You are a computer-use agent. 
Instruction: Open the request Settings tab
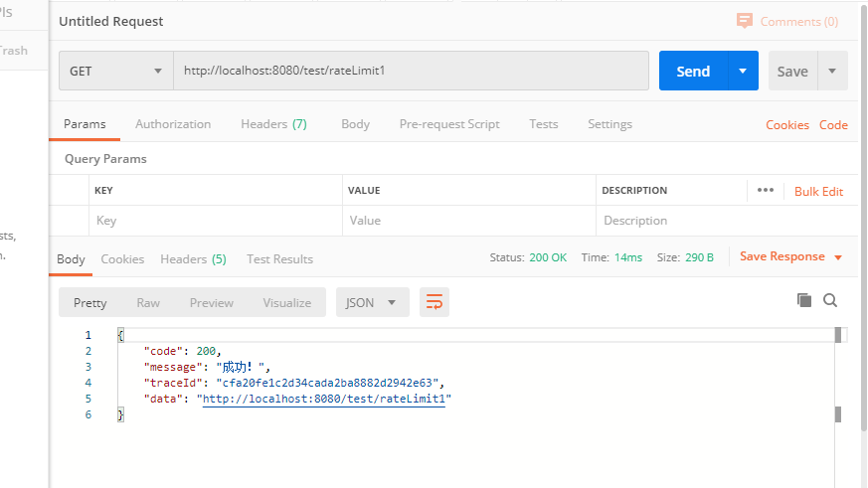pos(609,124)
